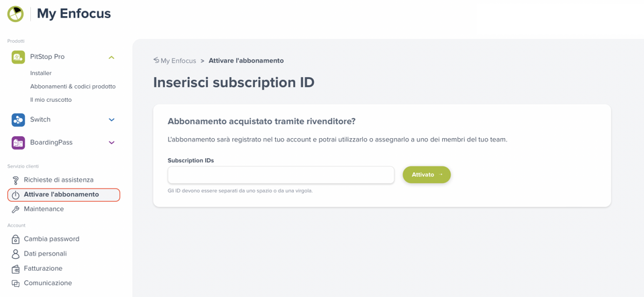Click the BoardingPass product icon
This screenshot has width=644, height=297.
tap(18, 143)
